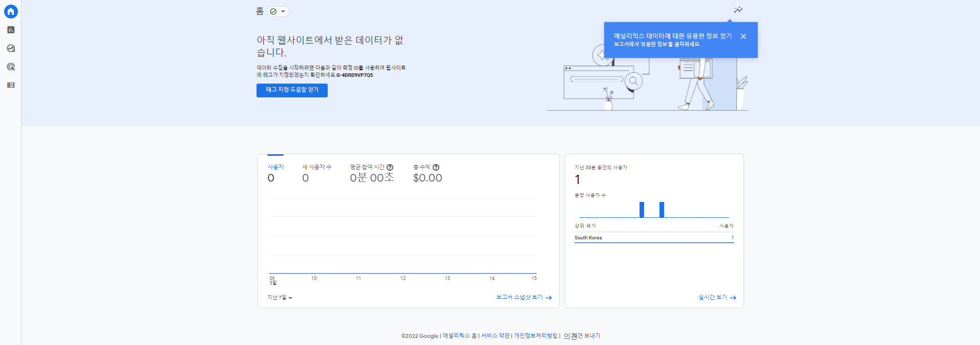Viewport: 980px width, 345px height.
Task: Open the Reports bar chart icon
Action: (x=11, y=30)
